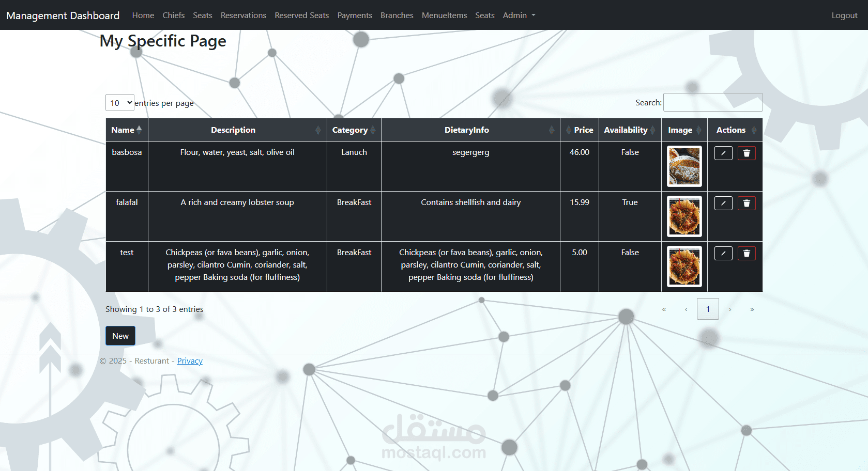
Task: Sort the table by Actions column
Action: click(x=735, y=130)
